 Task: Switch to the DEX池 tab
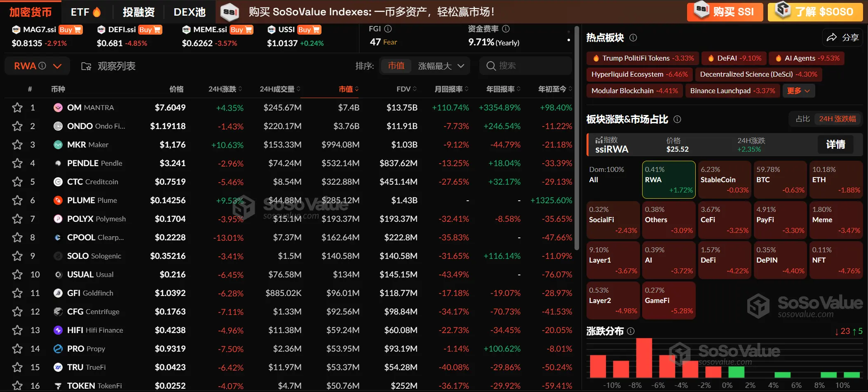tap(189, 12)
